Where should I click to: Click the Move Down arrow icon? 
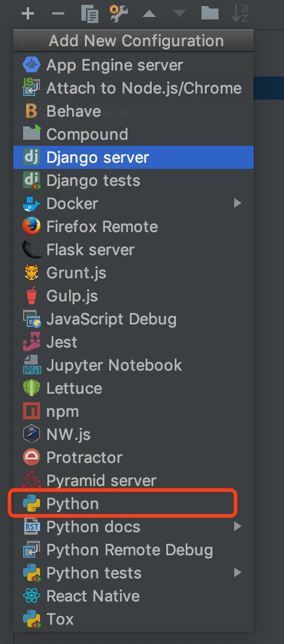(x=180, y=14)
